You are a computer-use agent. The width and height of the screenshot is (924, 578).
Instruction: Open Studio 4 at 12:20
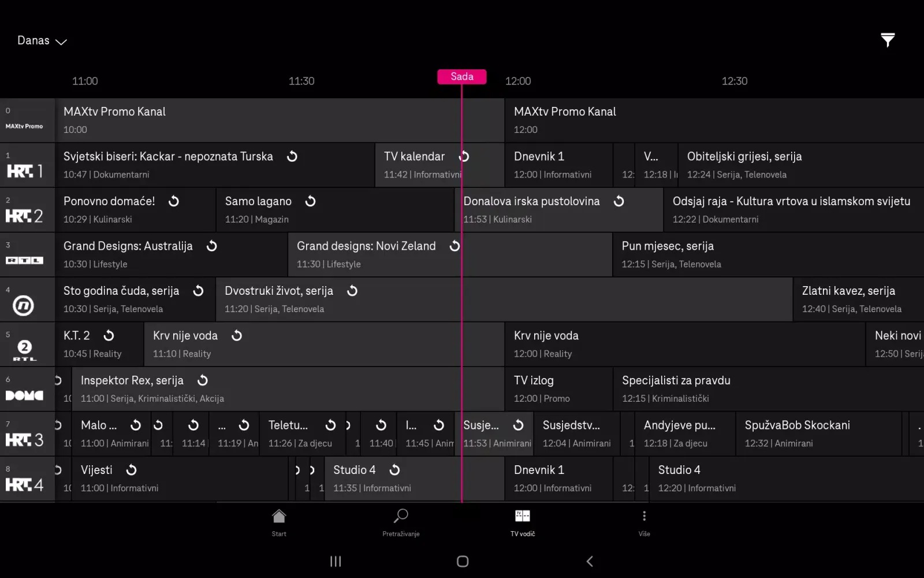pyautogui.click(x=787, y=479)
